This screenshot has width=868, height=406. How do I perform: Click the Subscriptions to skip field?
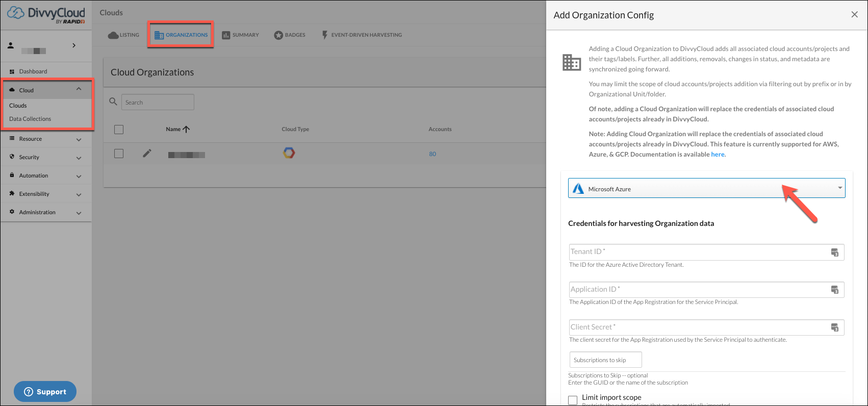click(x=605, y=360)
